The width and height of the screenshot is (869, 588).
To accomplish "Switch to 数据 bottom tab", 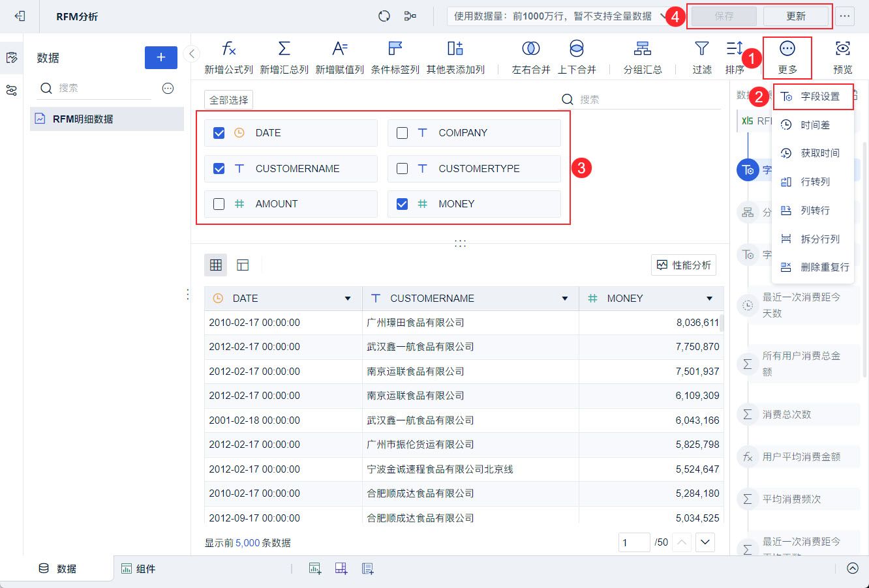I will [57, 568].
